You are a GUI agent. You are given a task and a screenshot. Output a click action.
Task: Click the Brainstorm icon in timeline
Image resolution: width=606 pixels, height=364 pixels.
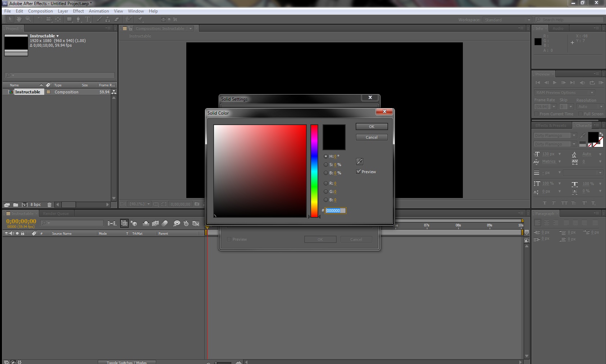(x=177, y=223)
